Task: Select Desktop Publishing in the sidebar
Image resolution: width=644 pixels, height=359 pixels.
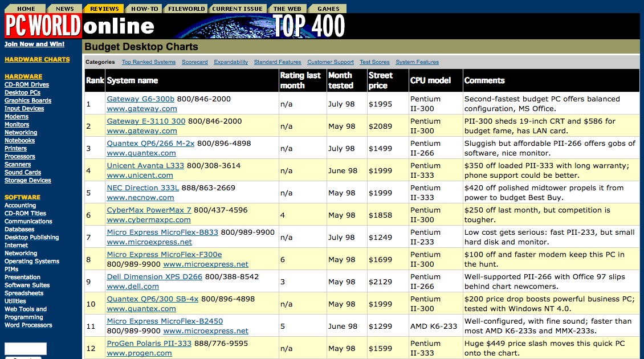Action: (31, 238)
